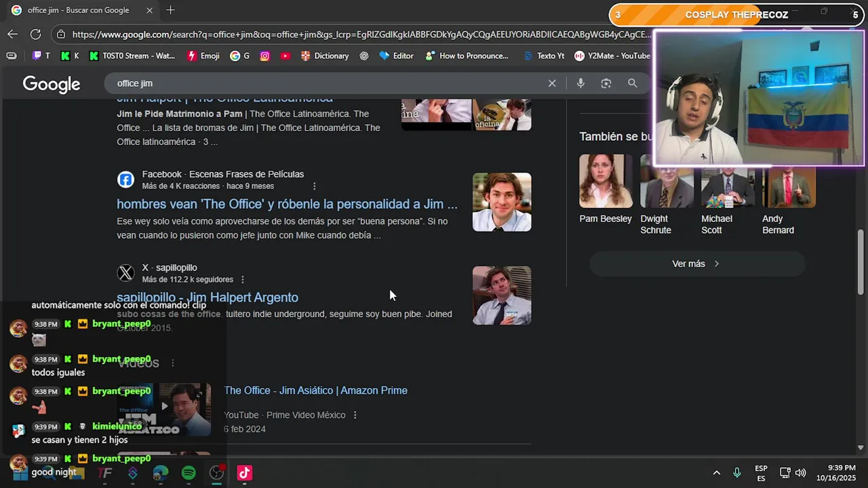Image resolution: width=868 pixels, height=488 pixels.
Task: Click scrollbar down arrow
Action: coord(861,447)
